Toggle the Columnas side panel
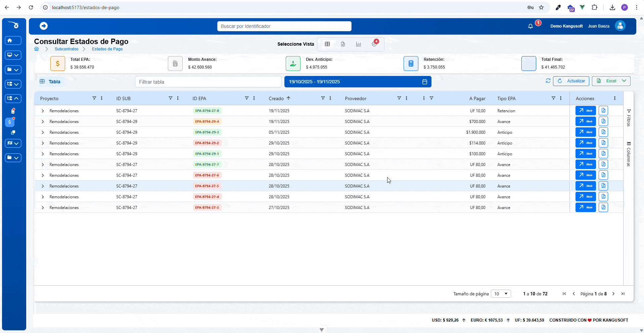This screenshot has width=644, height=333. point(629,154)
